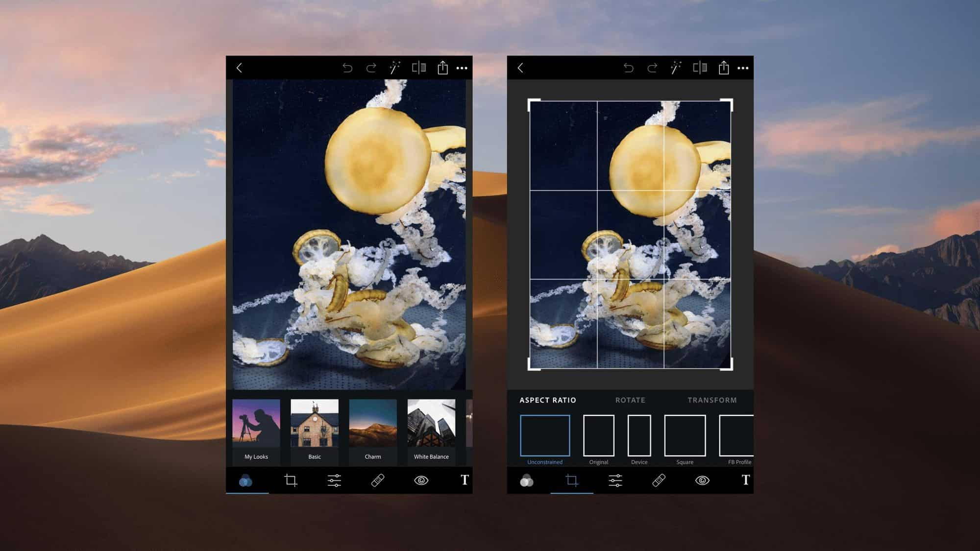
Task: Click the Text tool in right panel
Action: coord(745,479)
